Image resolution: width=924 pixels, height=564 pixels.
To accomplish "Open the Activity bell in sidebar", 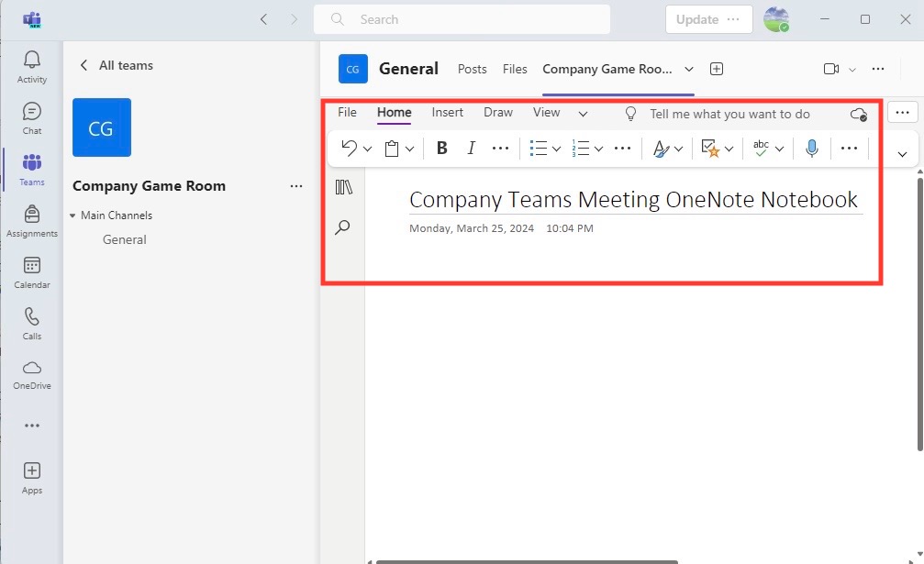I will coord(32,67).
